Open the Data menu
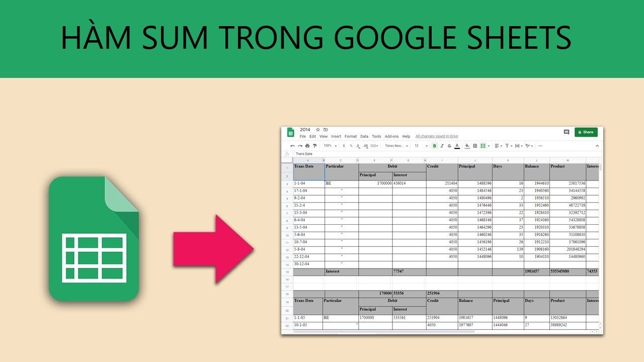Image resolution: width=644 pixels, height=362 pixels. tap(364, 136)
